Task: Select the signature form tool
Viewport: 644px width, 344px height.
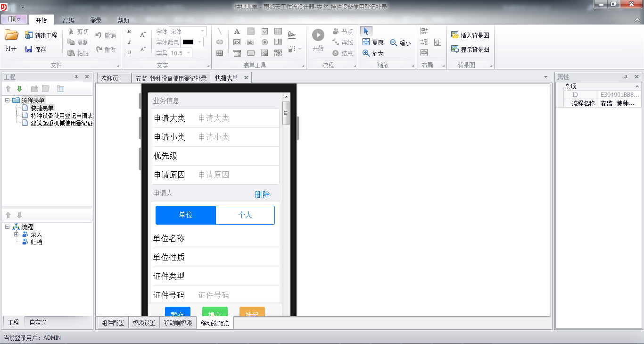Action: click(x=292, y=34)
